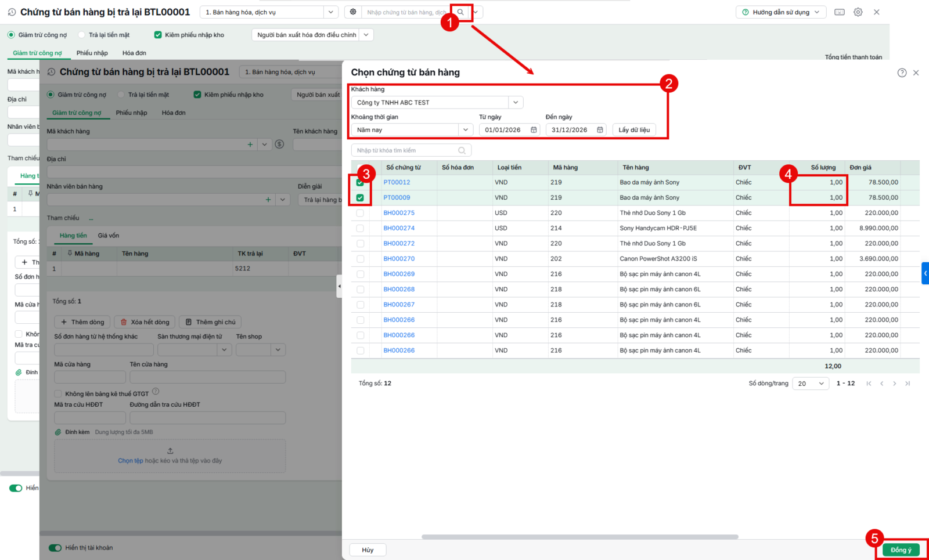Screen dimensions: 929x560
Task: Click the info icon beside Không lên bảng kê thuế GTGT
Action: [156, 392]
